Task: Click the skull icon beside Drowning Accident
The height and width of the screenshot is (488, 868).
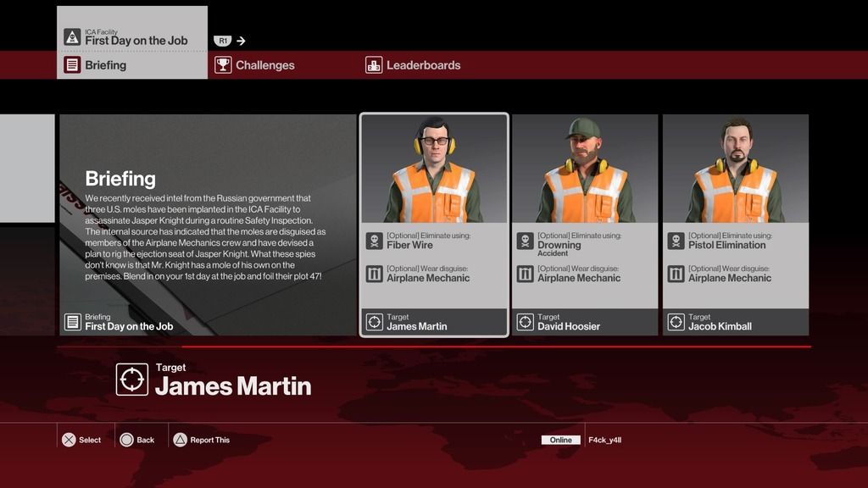Action: [x=525, y=241]
